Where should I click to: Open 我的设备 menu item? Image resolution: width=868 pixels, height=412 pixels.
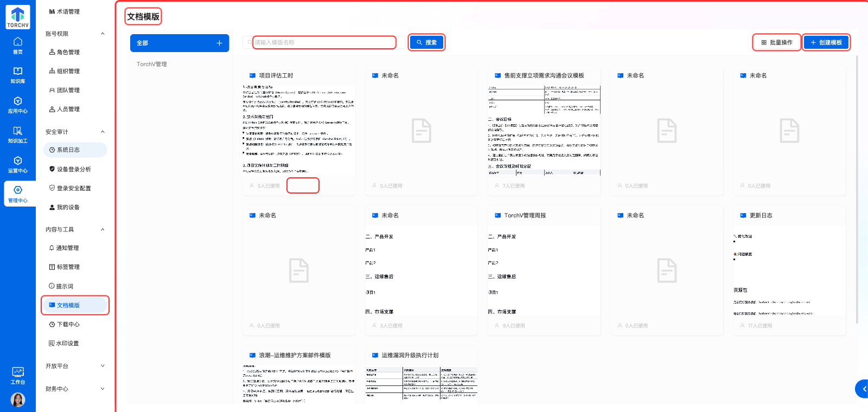click(x=65, y=207)
